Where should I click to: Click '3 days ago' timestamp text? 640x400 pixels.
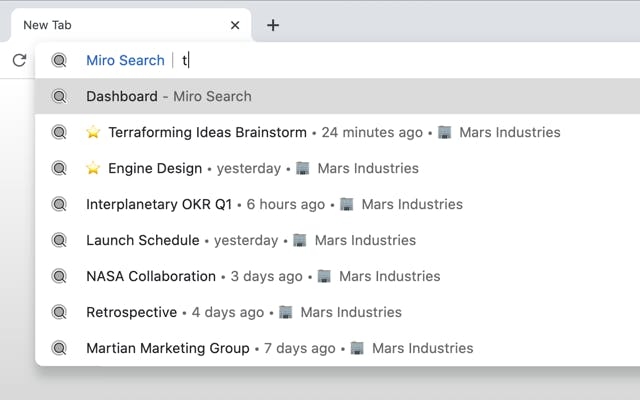point(267,276)
